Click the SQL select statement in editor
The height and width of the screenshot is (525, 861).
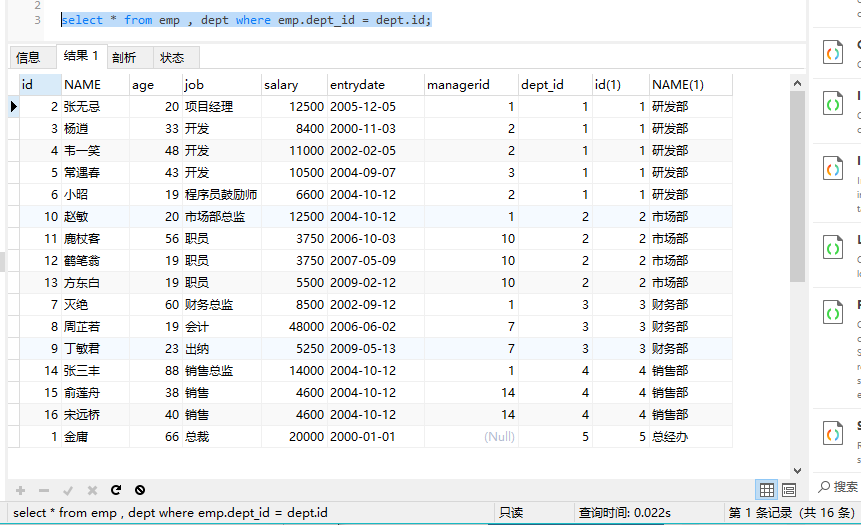point(246,20)
